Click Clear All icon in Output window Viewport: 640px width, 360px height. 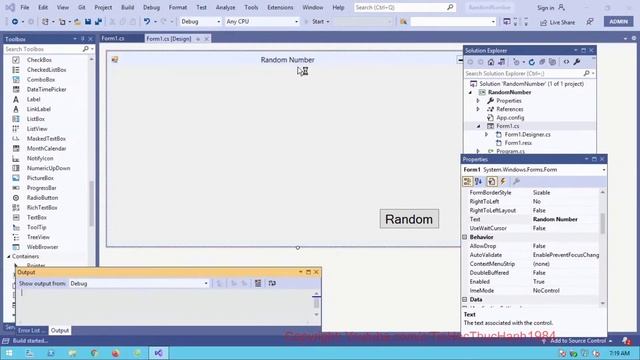click(x=258, y=283)
